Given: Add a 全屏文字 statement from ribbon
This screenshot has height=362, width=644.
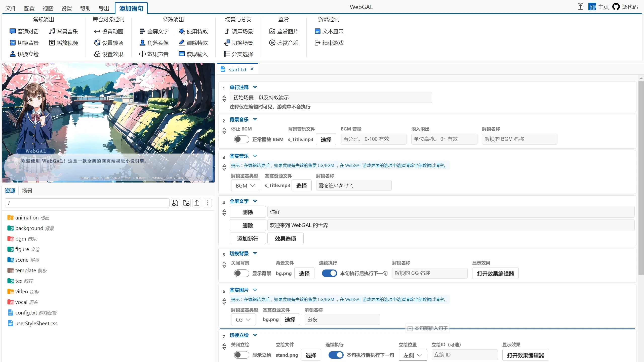Looking at the screenshot, I should click(154, 31).
